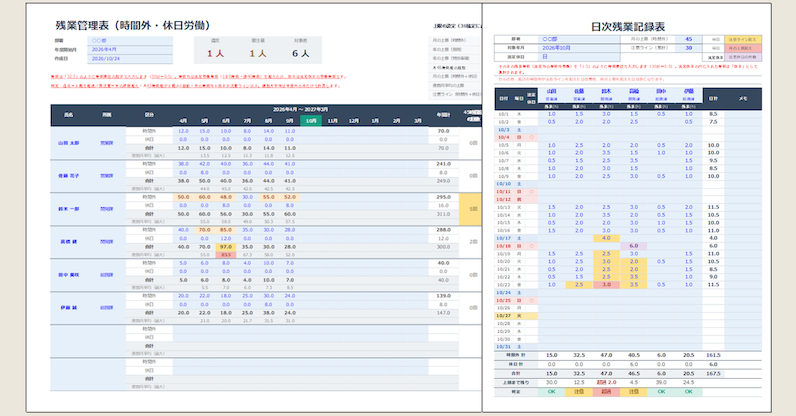The height and width of the screenshot is (416, 796).
Task: Click the highlighted 97.0 total cell
Action: pyautogui.click(x=226, y=247)
